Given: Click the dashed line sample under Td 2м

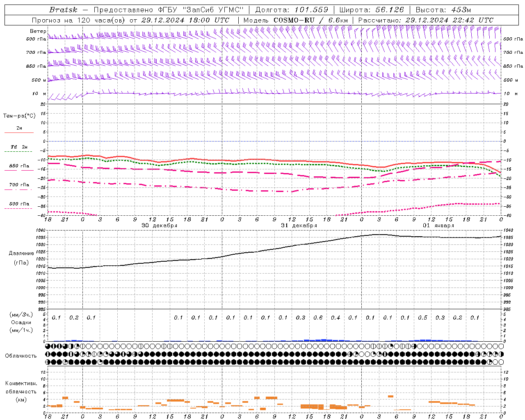Looking at the screenshot, I should (x=18, y=152).
